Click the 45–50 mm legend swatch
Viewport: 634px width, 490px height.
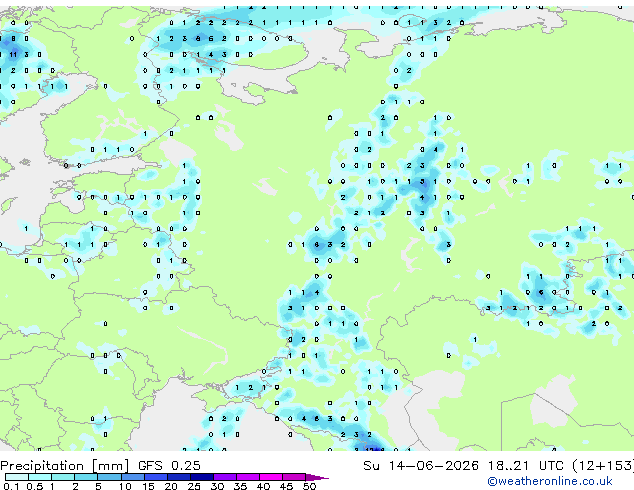tap(294, 477)
